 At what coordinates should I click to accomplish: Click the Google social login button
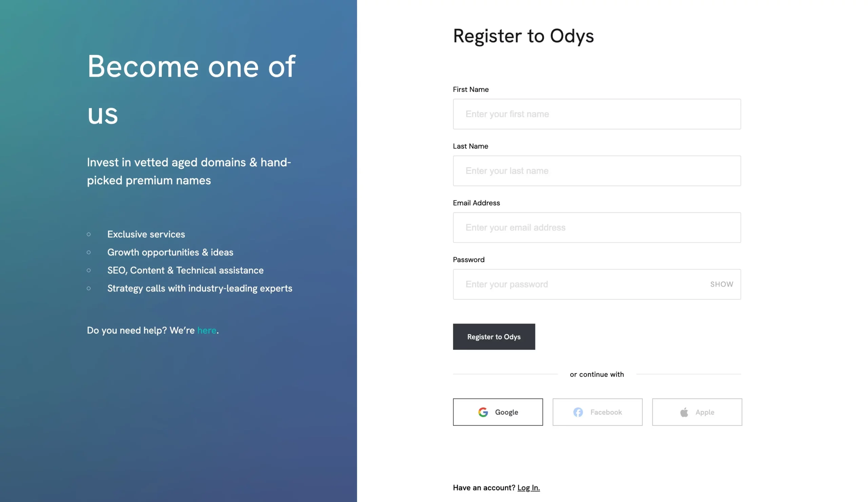click(498, 412)
